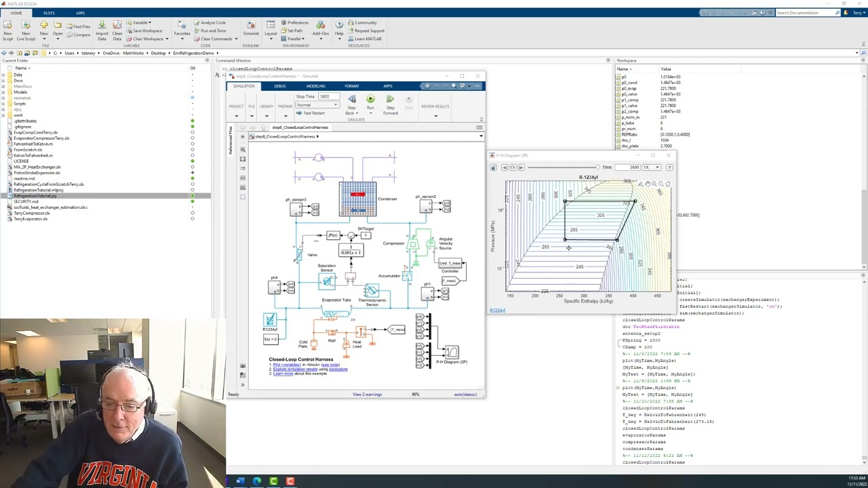Switch to MATLAB PLOTS tab
Viewport: 868px width, 488px height.
(49, 13)
